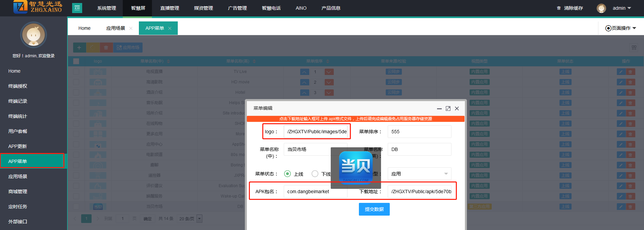
Task: Open the 页面操作 dropdown
Action: tap(621, 28)
